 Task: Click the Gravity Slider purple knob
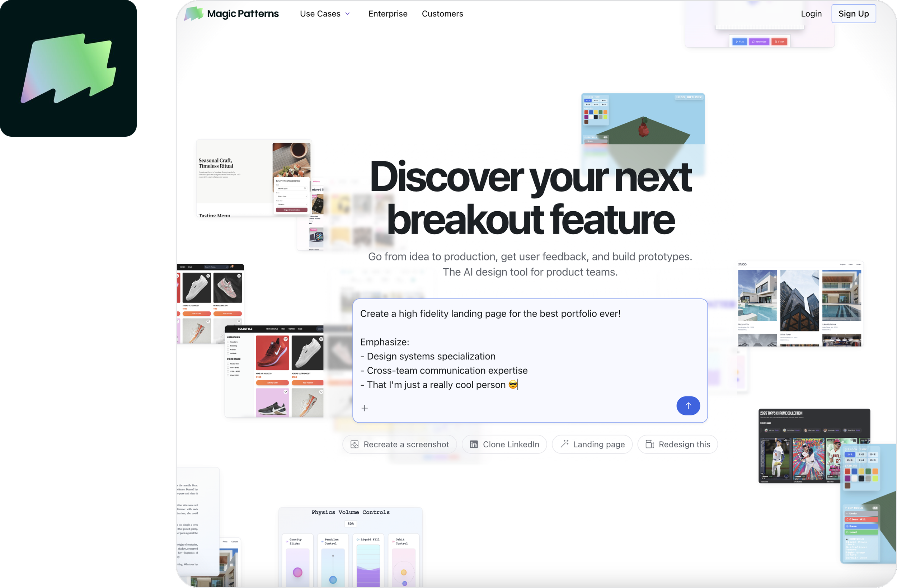[x=297, y=572]
